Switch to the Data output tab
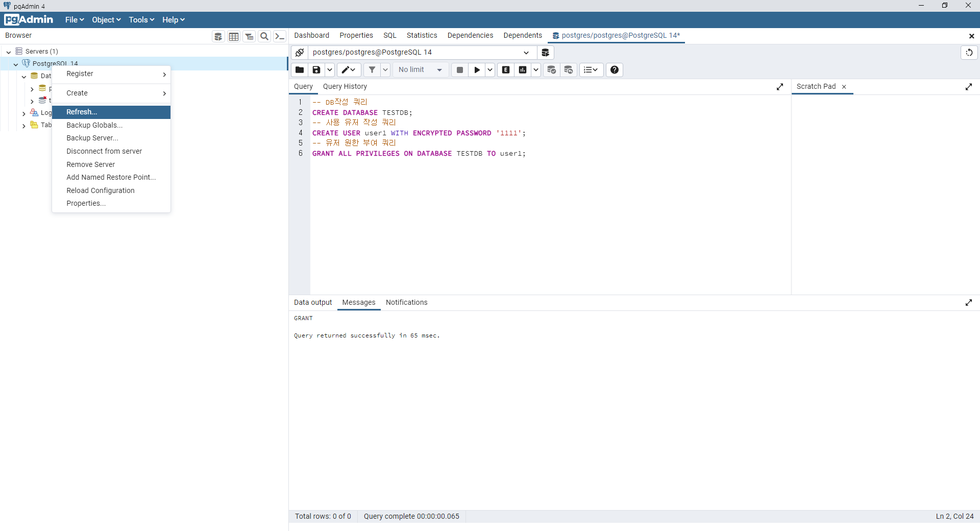This screenshot has height=531, width=980. (312, 303)
